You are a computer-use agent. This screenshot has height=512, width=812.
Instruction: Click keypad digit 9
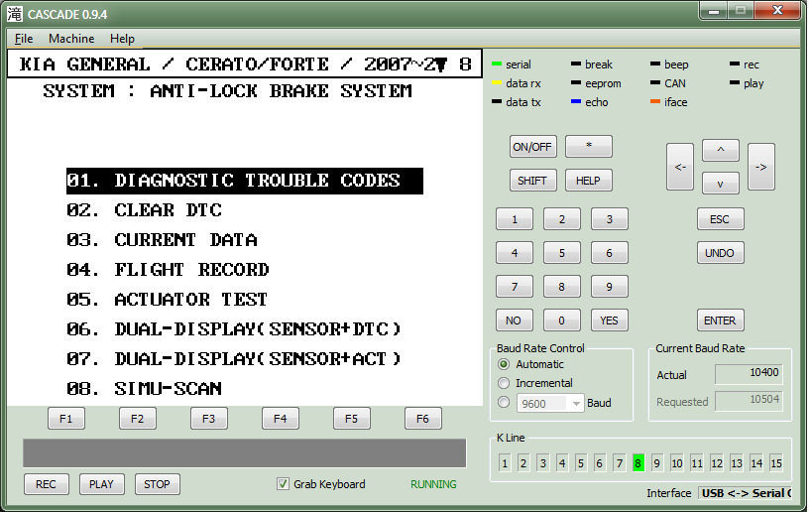pyautogui.click(x=610, y=287)
